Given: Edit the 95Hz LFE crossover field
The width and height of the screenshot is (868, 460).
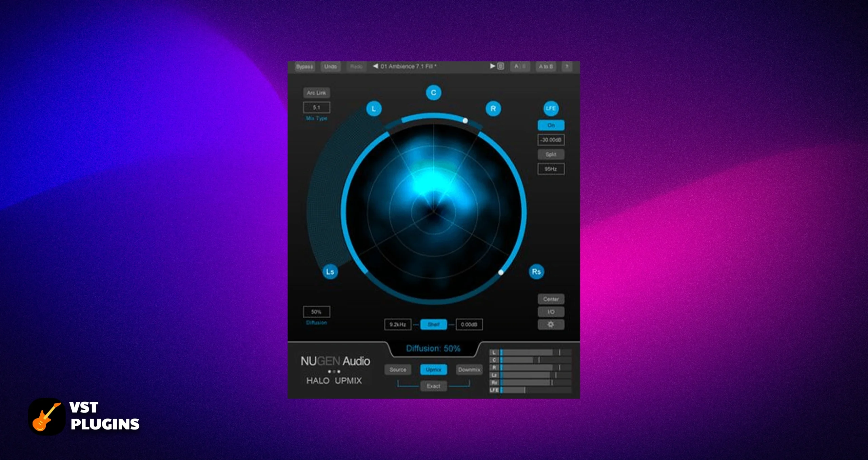Looking at the screenshot, I should coord(551,169).
